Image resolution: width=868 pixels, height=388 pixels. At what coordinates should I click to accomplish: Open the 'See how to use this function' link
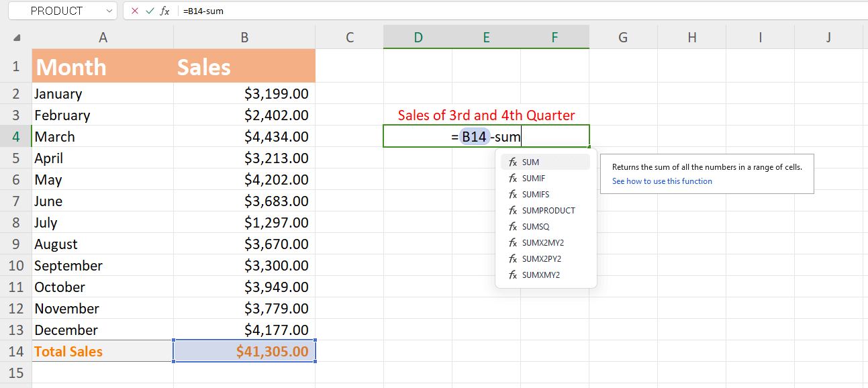coord(662,181)
